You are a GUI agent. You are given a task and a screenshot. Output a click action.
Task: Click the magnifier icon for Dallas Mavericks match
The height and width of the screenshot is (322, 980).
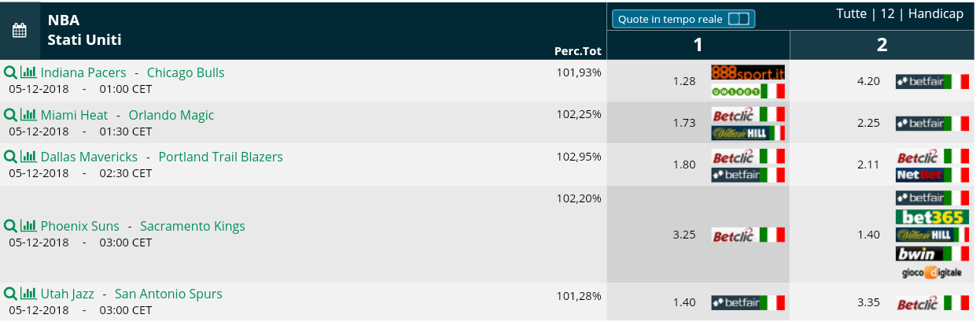pyautogui.click(x=10, y=157)
